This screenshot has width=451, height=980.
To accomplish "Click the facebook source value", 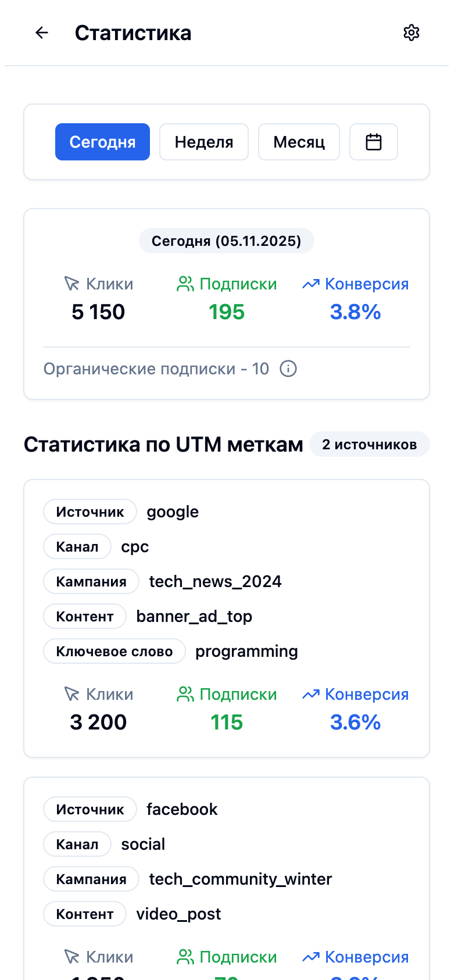I will (182, 810).
